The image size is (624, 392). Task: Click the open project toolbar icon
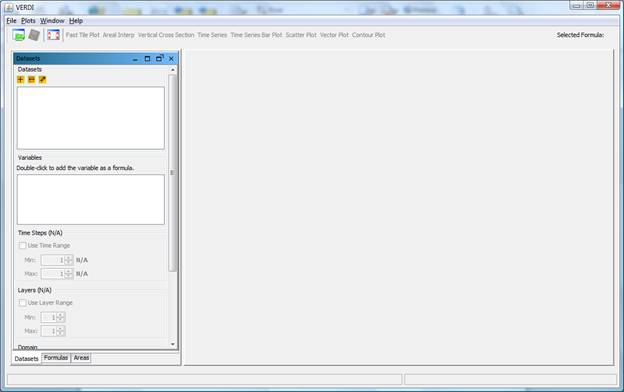pyautogui.click(x=18, y=35)
